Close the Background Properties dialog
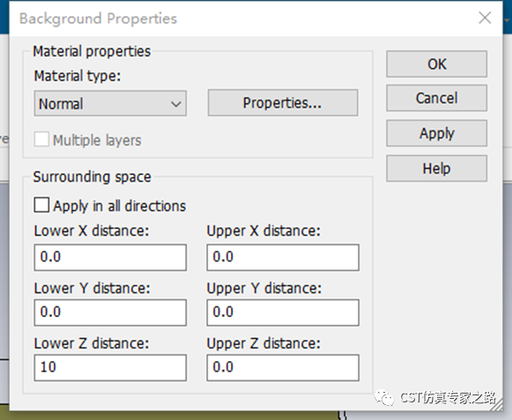The width and height of the screenshot is (512, 420). coord(485,18)
